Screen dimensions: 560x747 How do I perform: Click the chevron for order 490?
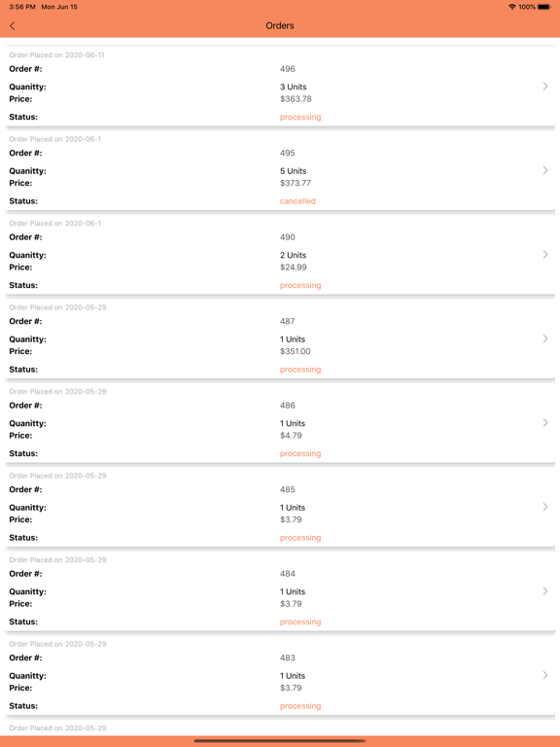click(545, 255)
